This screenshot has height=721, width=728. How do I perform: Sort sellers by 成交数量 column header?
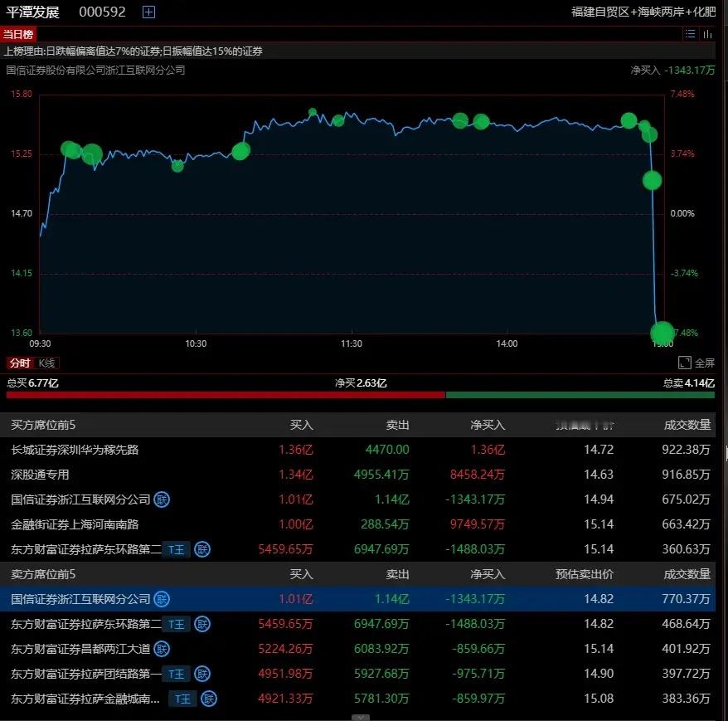(x=687, y=574)
